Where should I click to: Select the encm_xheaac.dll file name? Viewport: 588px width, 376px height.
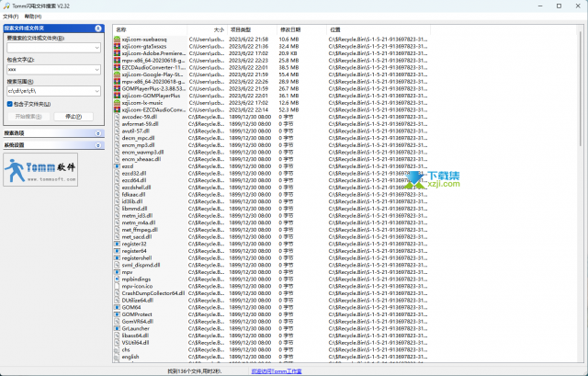click(141, 159)
